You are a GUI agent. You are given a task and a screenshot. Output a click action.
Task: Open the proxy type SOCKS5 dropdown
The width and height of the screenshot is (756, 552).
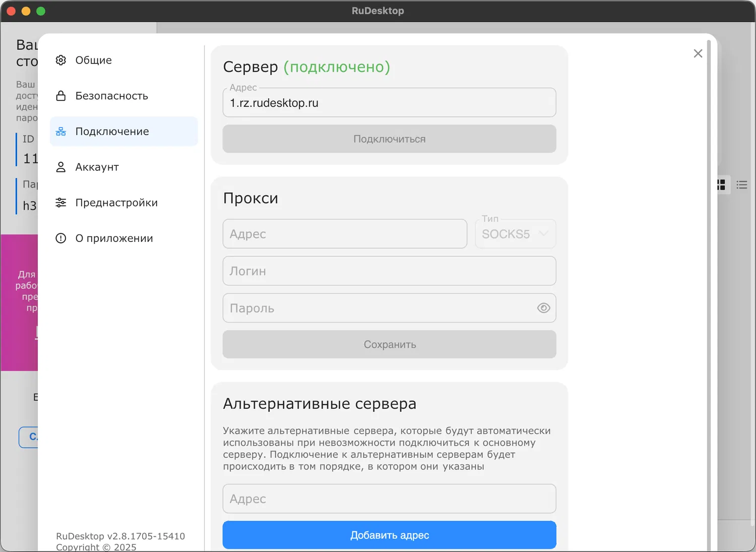coord(516,234)
